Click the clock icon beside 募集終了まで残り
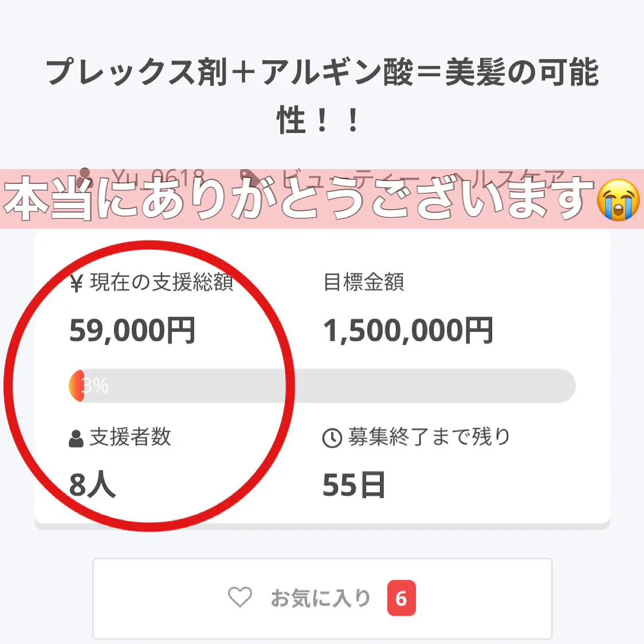The width and height of the screenshot is (644, 644). click(332, 438)
